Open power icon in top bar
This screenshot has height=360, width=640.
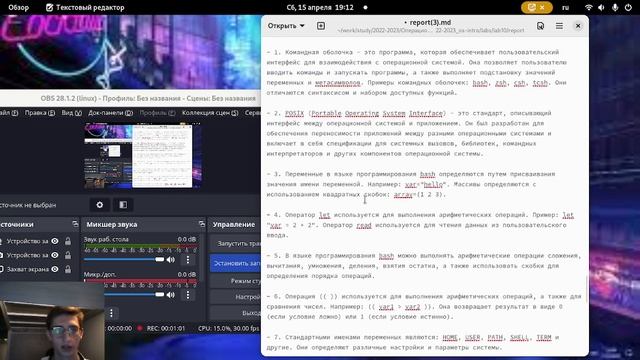[x=628, y=7]
